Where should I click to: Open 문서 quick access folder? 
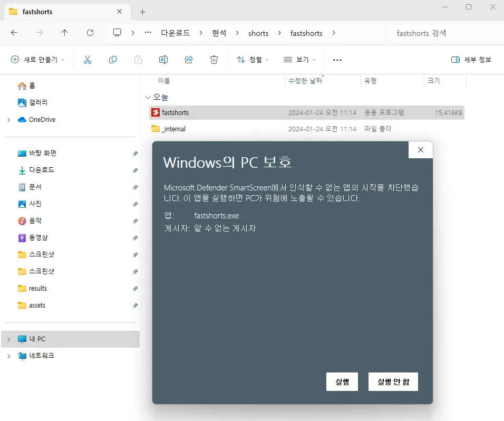click(30, 187)
